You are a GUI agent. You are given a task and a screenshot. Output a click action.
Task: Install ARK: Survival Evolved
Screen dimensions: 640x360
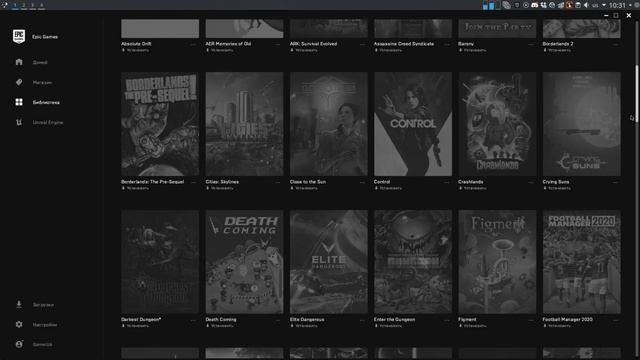(304, 50)
